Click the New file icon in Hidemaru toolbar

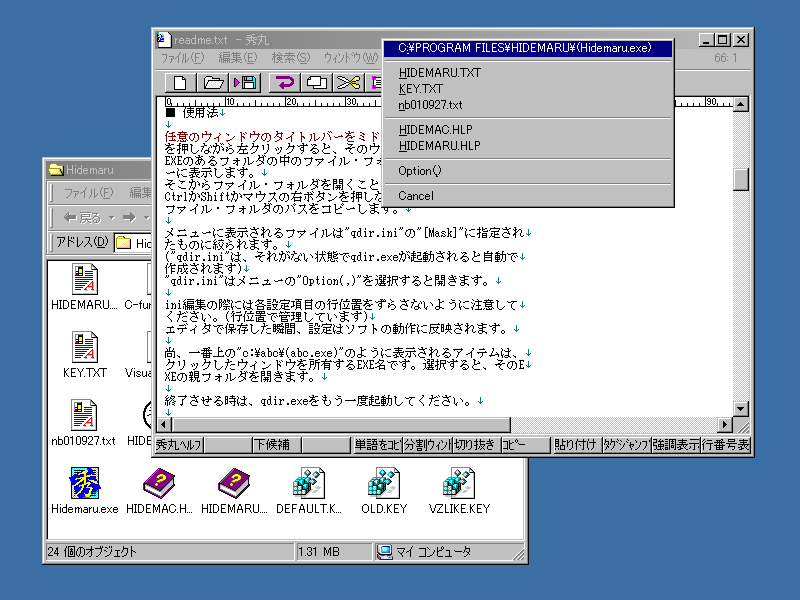pyautogui.click(x=180, y=82)
